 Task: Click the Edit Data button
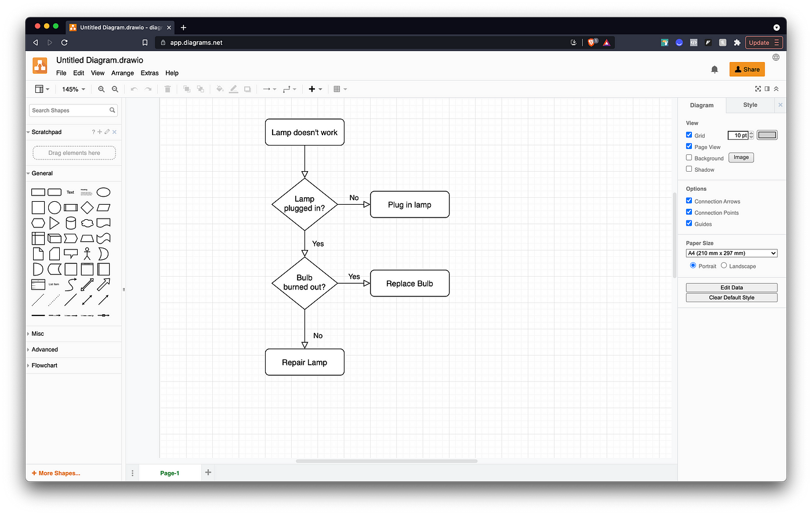point(731,288)
